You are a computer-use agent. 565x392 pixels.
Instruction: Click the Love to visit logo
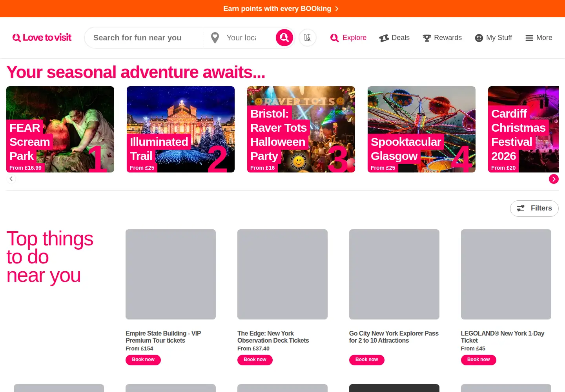coord(42,38)
